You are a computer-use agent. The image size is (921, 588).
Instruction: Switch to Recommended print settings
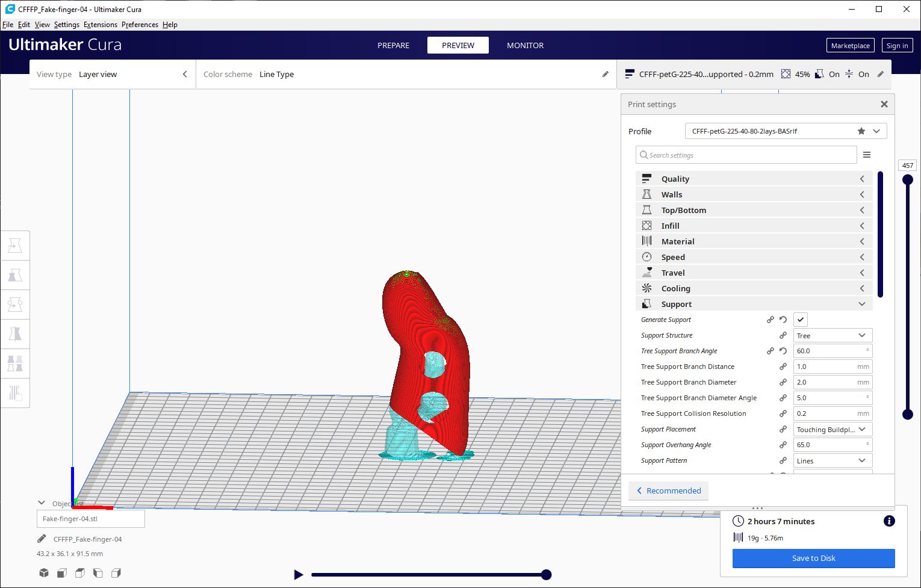tap(668, 491)
